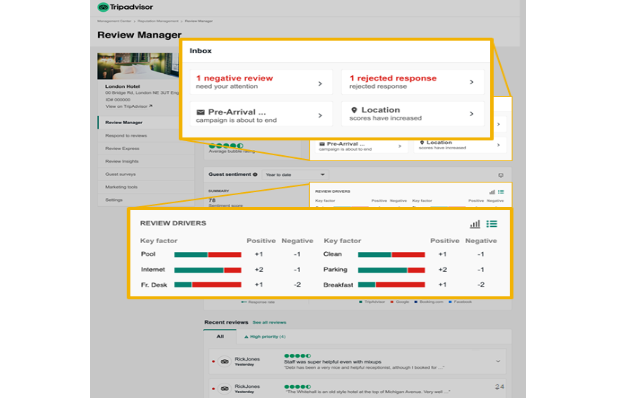The width and height of the screenshot is (622, 398).
Task: Open chevron on enlarged '1 negative review' card
Action: tap(320, 84)
